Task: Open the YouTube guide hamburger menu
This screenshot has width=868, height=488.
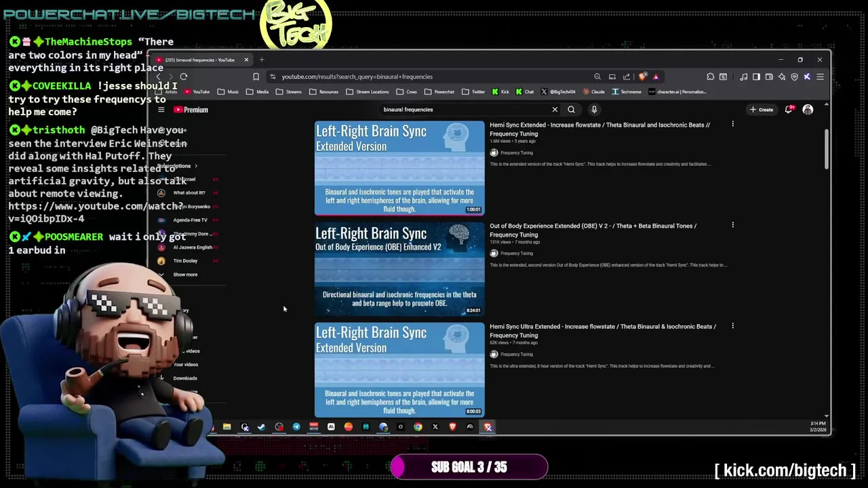Action: [161, 109]
